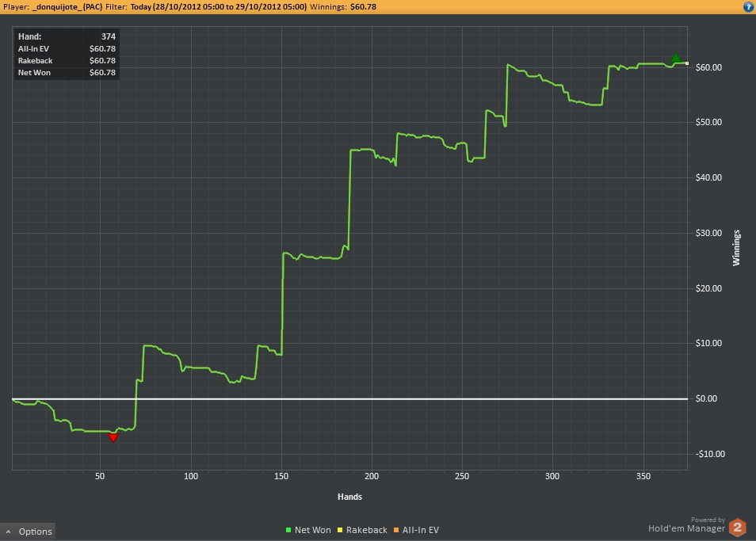Image resolution: width=756 pixels, height=541 pixels.
Task: Click the blue help question mark icon
Action: click(x=747, y=6)
